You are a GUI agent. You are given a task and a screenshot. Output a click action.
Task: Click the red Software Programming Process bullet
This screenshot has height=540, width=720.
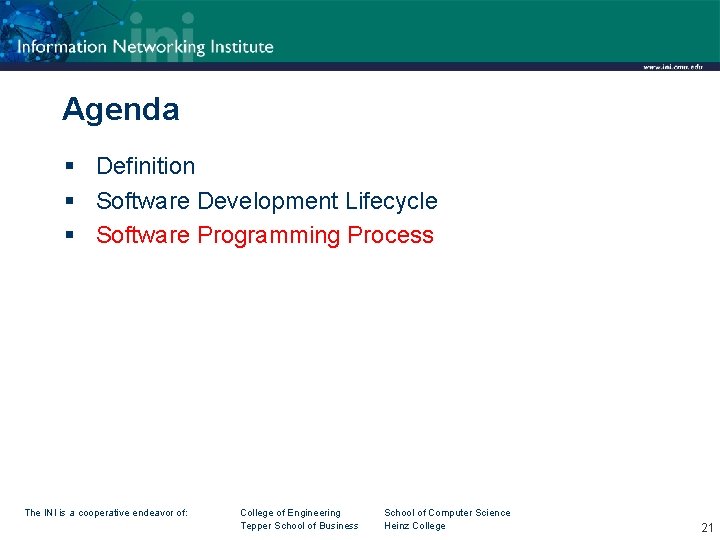pos(265,235)
